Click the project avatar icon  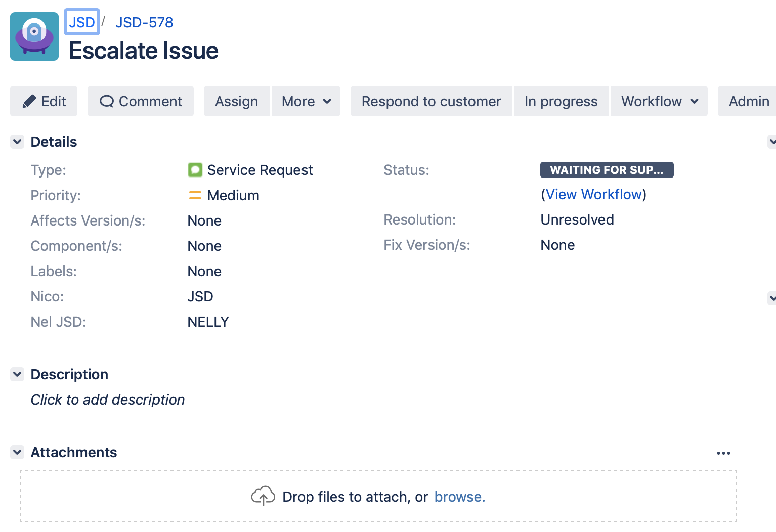[x=34, y=36]
